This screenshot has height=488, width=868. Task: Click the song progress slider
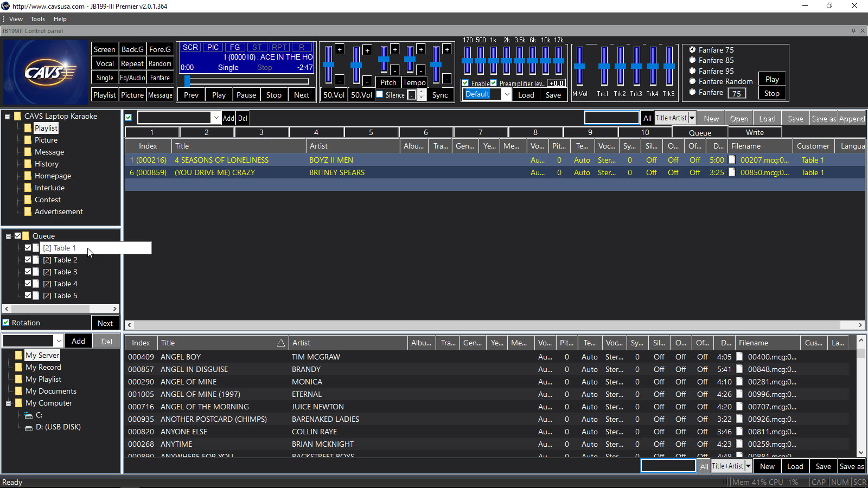coord(247,81)
